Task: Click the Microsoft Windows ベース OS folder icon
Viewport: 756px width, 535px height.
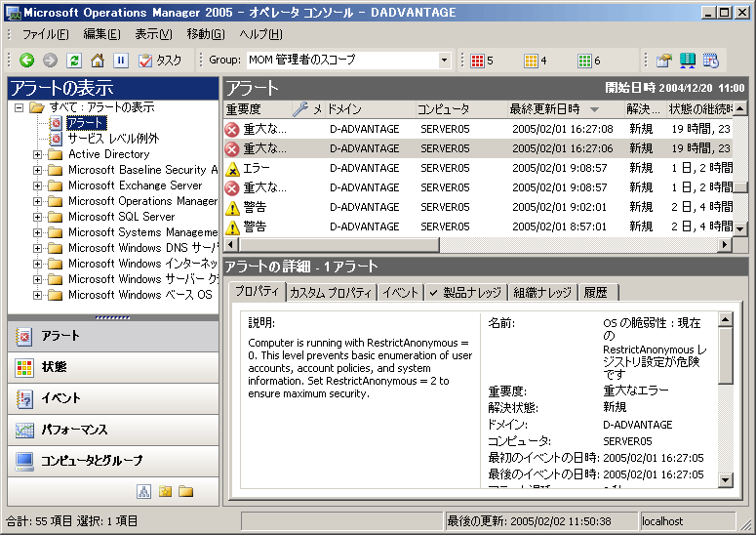Action: [55, 295]
